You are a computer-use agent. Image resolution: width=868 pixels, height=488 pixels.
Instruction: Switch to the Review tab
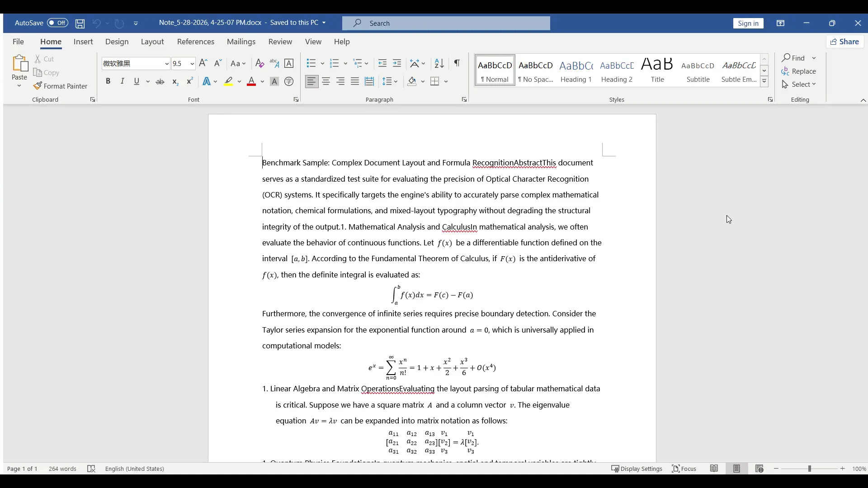280,42
